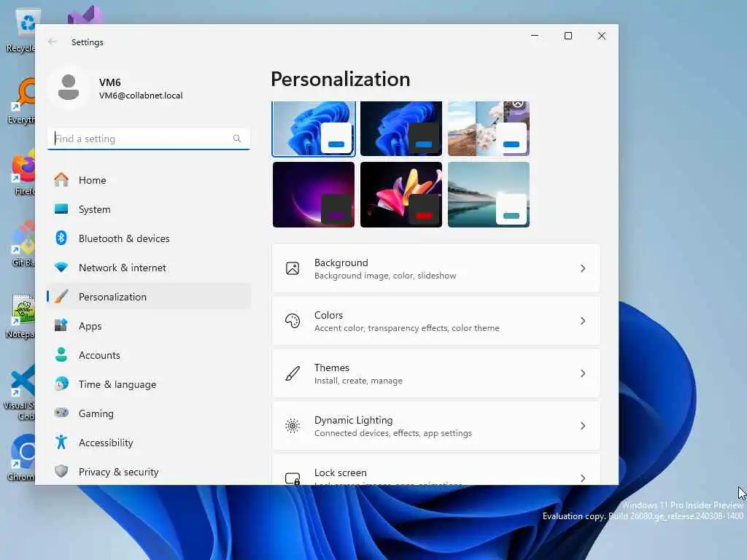Open the Recycle Bin desktop icon
The image size is (747, 560).
(21, 31)
